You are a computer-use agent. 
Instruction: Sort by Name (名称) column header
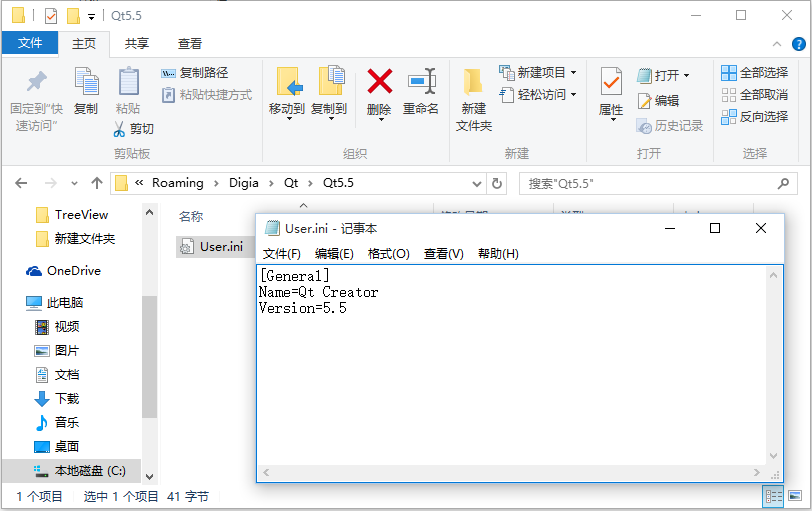(191, 216)
